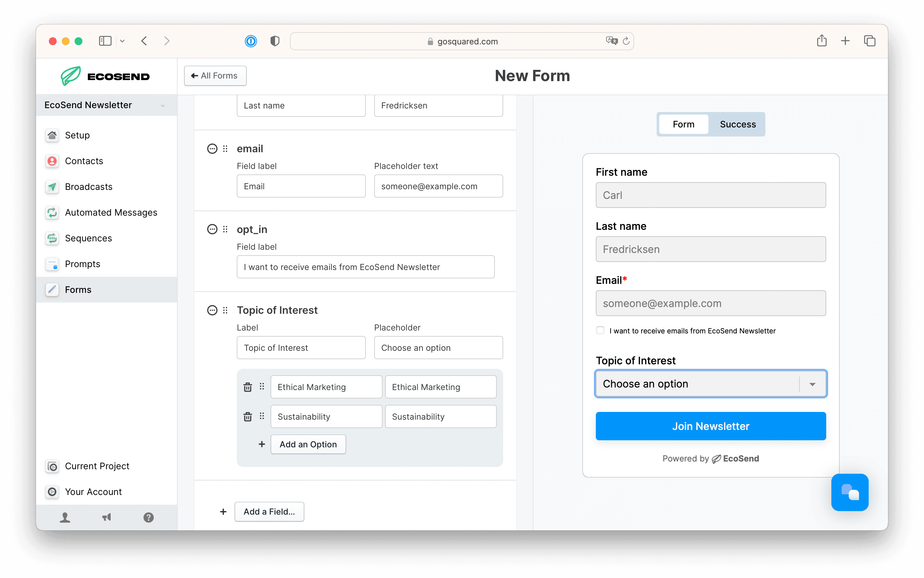Click trash icon for Sustainability option

[248, 416]
